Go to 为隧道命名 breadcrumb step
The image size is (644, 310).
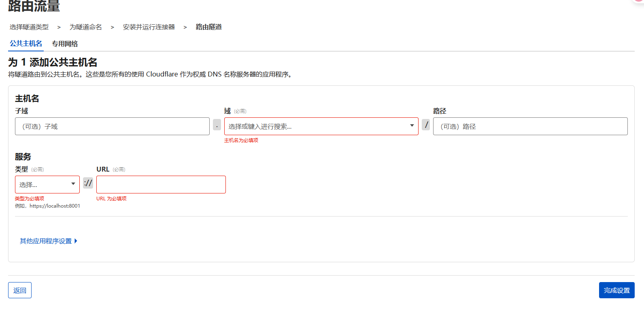pos(86,27)
